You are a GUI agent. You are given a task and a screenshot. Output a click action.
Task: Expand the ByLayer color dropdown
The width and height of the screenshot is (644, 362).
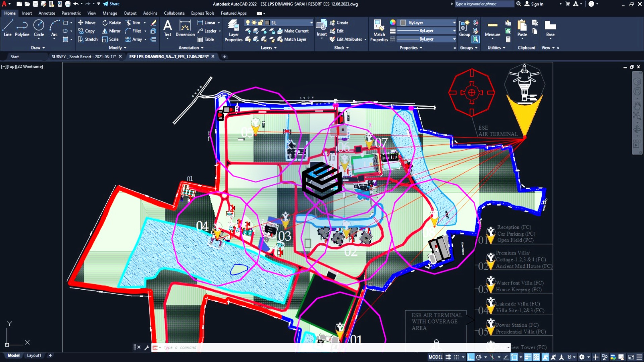454,23
